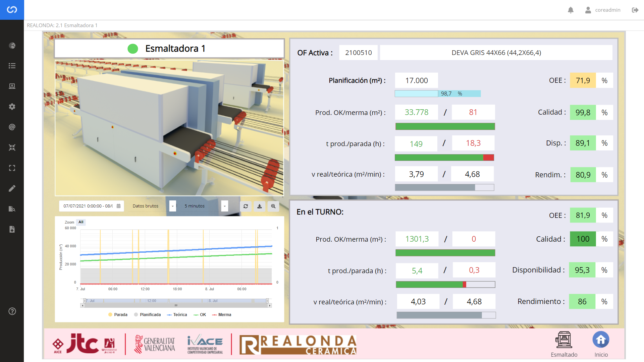Click the download chart data icon
This screenshot has width=644, height=362.
259,206
